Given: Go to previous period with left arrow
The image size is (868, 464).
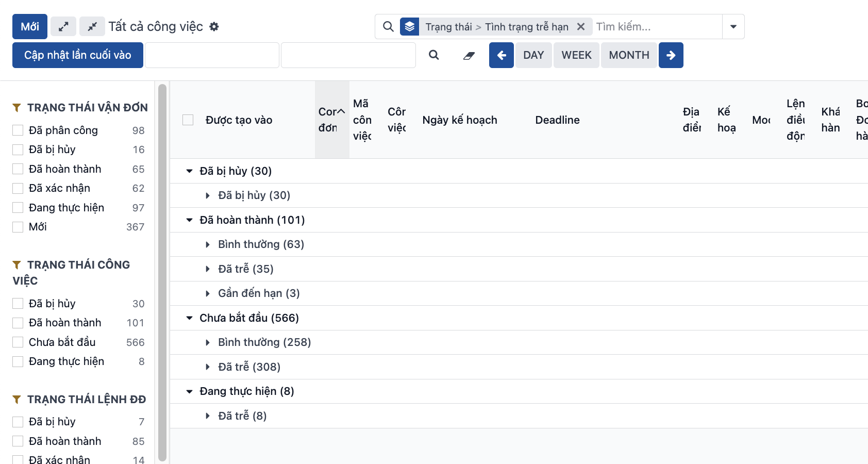Looking at the screenshot, I should (502, 55).
